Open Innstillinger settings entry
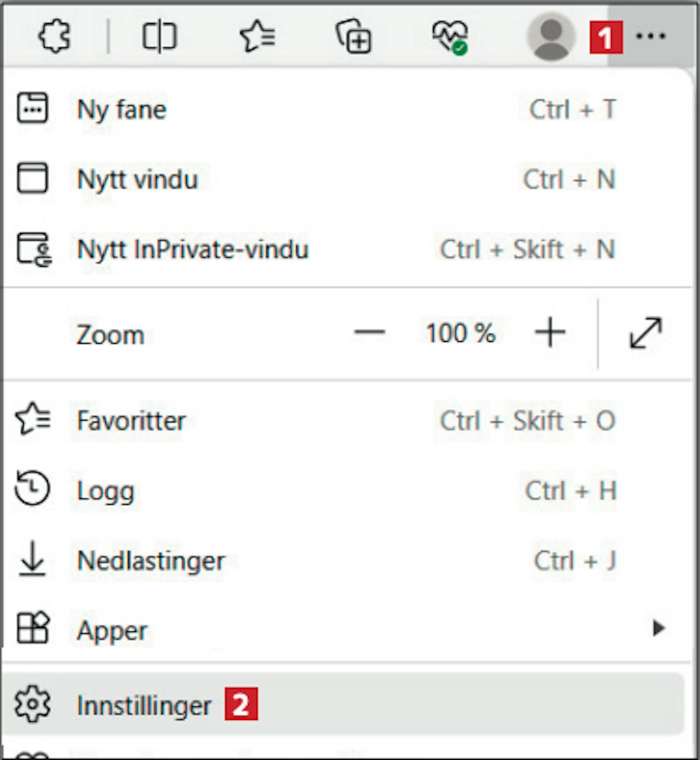700x760 pixels. [344, 705]
